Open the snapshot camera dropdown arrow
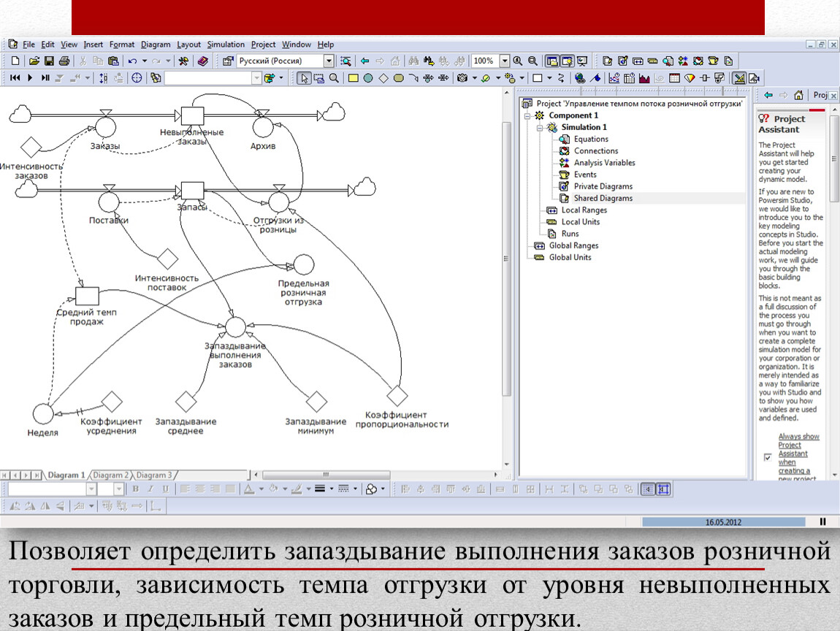Screen dimensions: 840x631 point(474,78)
